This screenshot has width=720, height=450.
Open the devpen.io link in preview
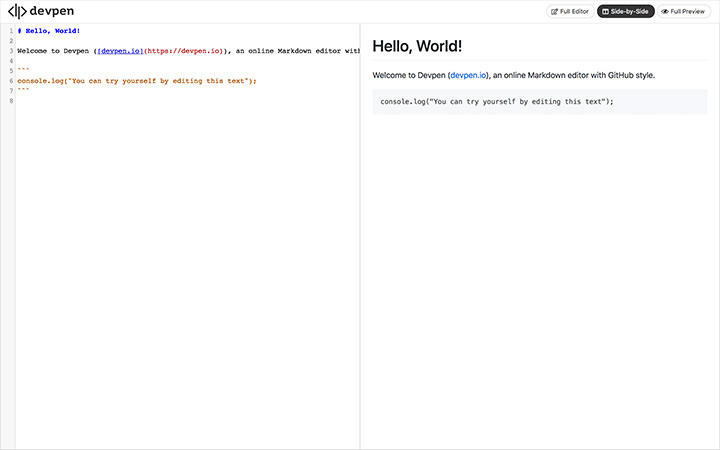tap(468, 75)
